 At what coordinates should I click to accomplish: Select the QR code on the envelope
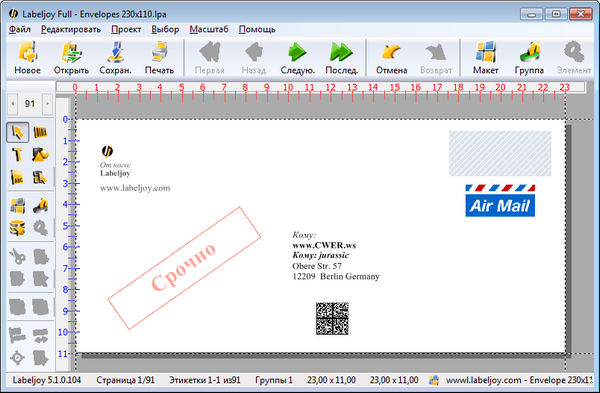click(x=332, y=318)
